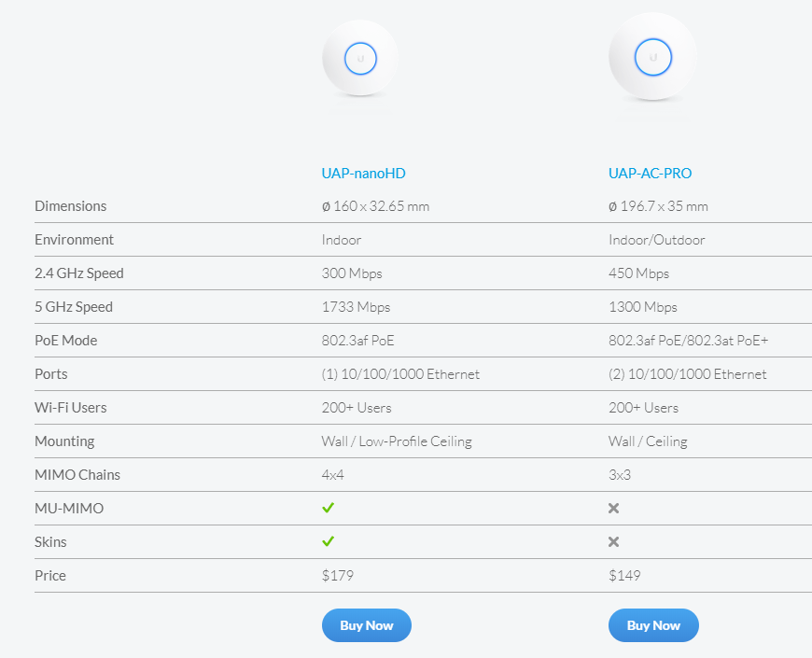The image size is (812, 658).
Task: Click the UAP-AC-PRO product image
Action: 652,57
